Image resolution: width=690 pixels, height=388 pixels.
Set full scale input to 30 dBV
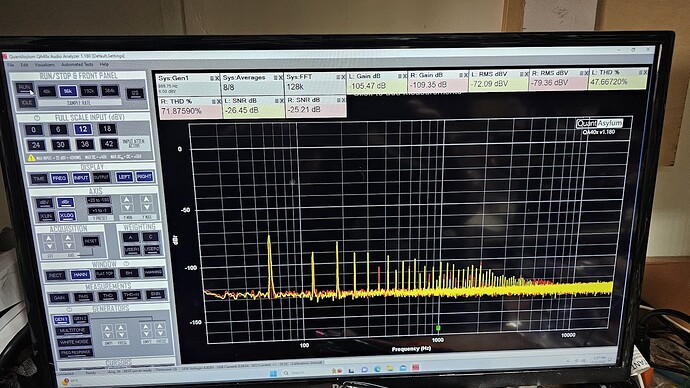(x=60, y=144)
